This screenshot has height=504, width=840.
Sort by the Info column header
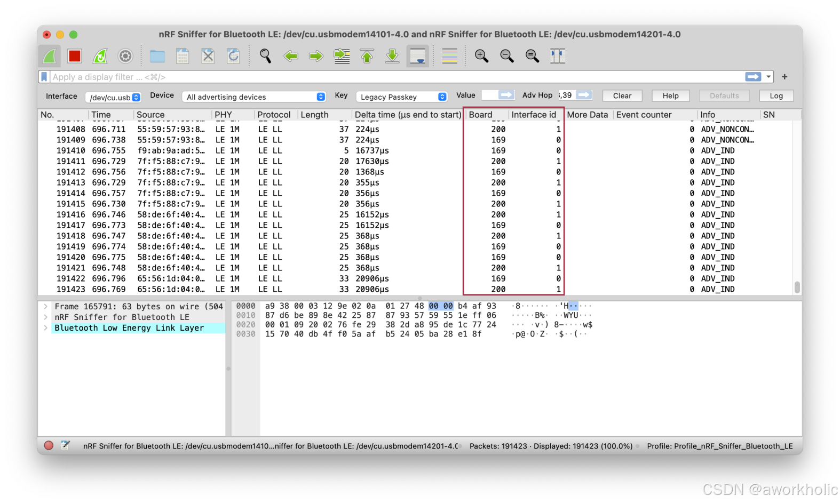click(728, 115)
